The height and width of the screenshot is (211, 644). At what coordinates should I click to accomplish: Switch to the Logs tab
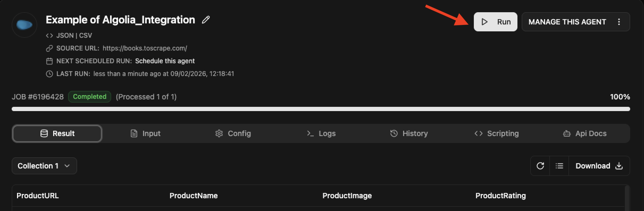(x=321, y=133)
